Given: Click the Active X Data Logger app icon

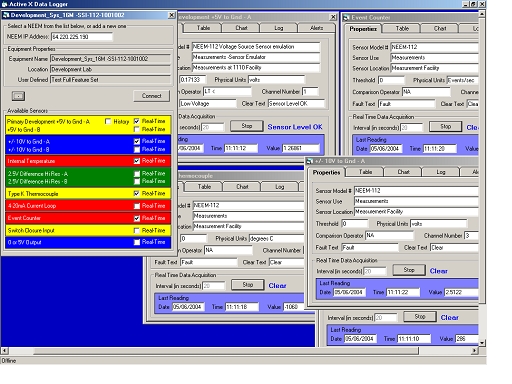Looking at the screenshot, I should [4, 4].
